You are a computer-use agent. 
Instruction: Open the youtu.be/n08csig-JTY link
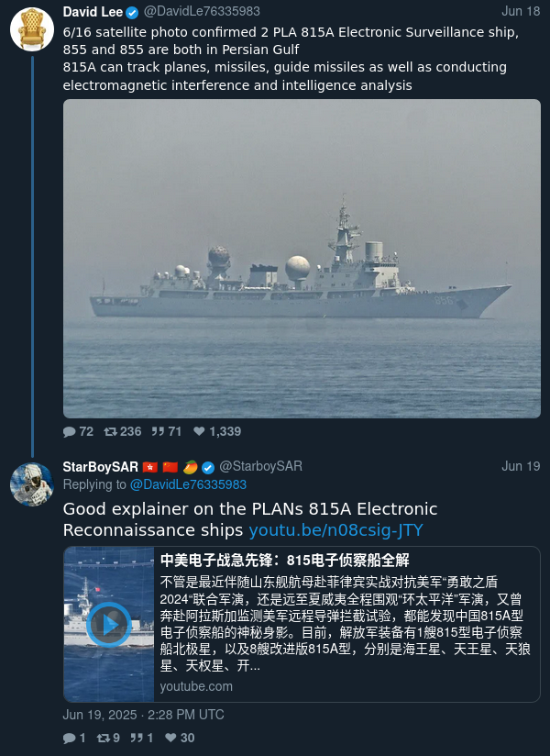click(335, 530)
